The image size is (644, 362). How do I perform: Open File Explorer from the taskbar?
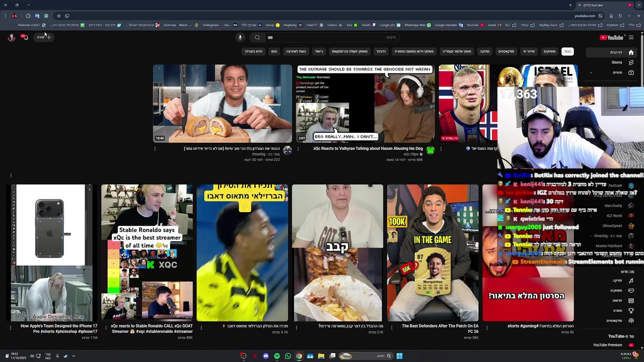[321, 356]
